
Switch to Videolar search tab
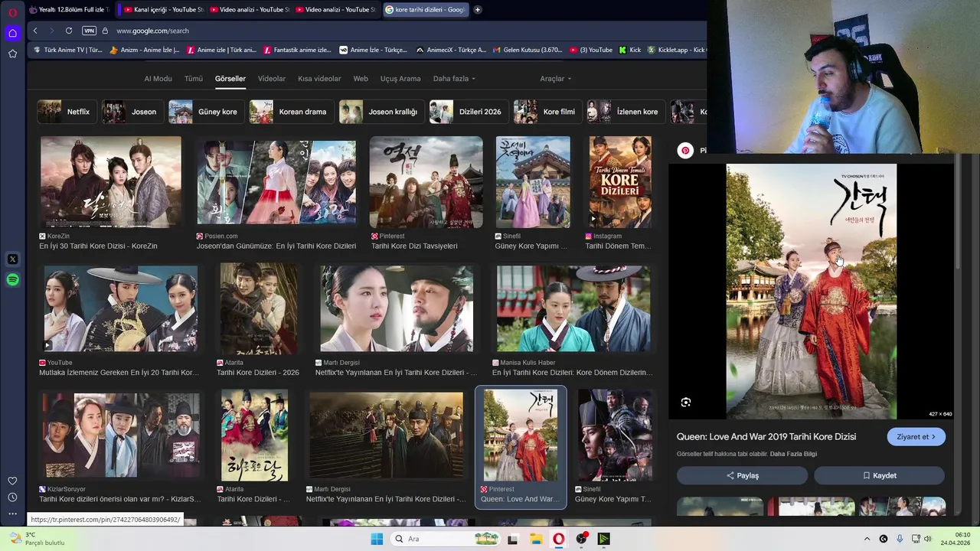[272, 79]
